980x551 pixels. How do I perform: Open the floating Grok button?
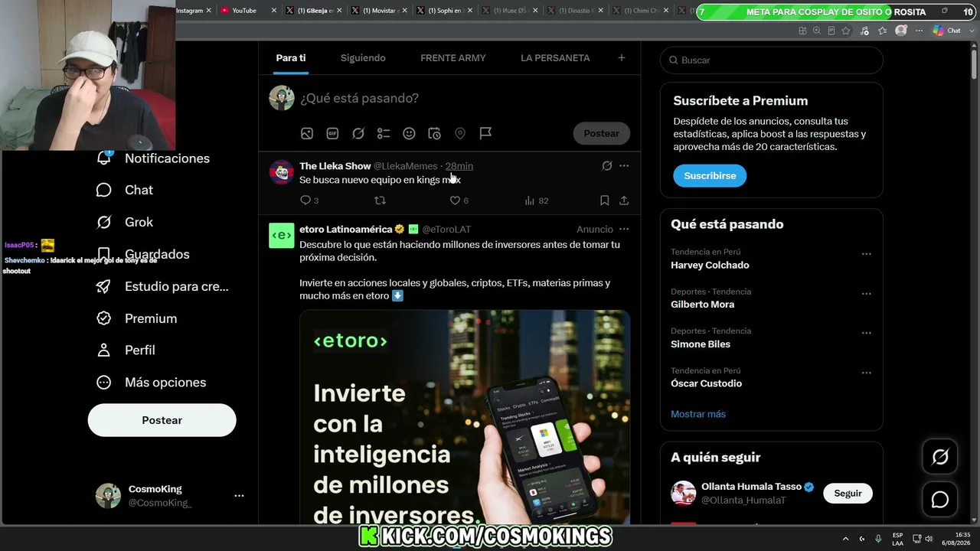click(940, 458)
